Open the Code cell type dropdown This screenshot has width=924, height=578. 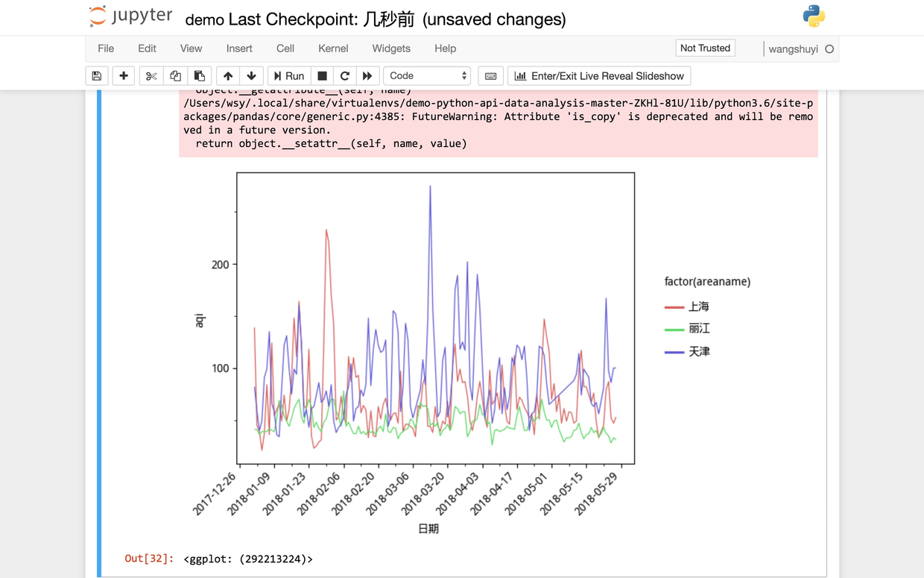(x=427, y=76)
